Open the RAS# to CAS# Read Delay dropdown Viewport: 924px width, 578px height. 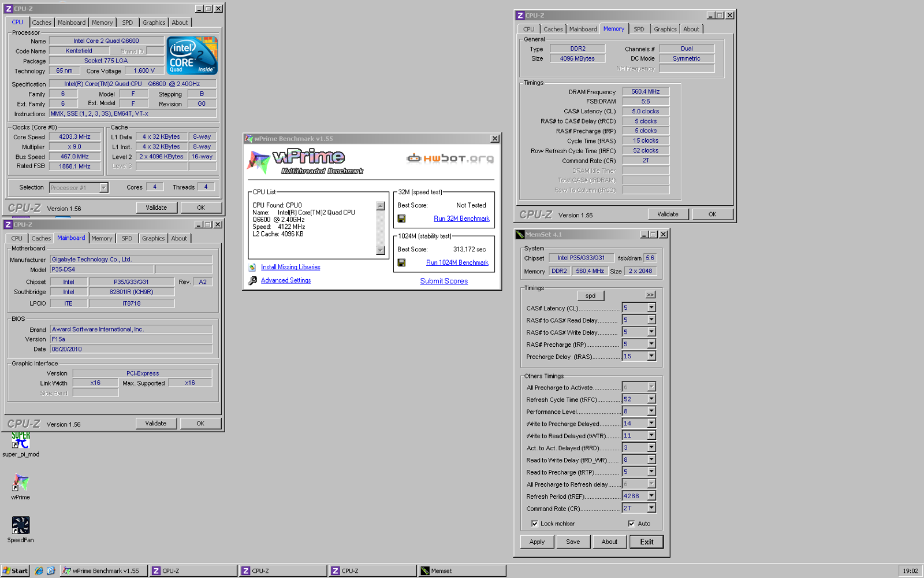(x=651, y=320)
